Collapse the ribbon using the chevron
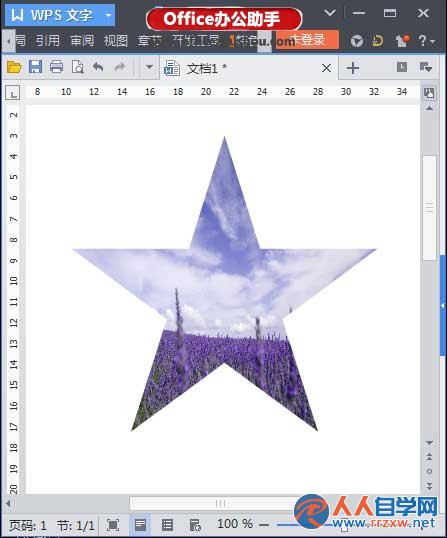447x538 pixels. 330,13
